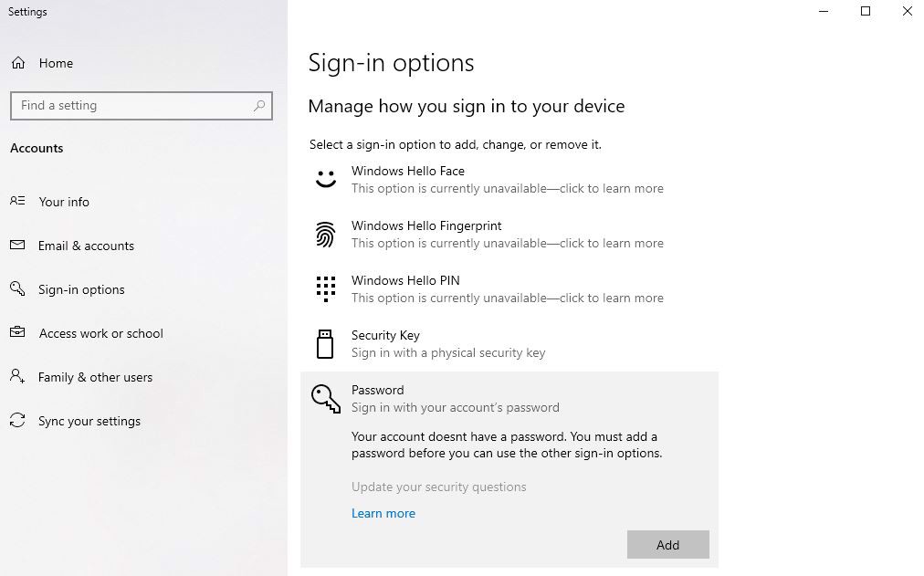The height and width of the screenshot is (576, 924).
Task: Click the Family & other users icon
Action: pyautogui.click(x=17, y=376)
